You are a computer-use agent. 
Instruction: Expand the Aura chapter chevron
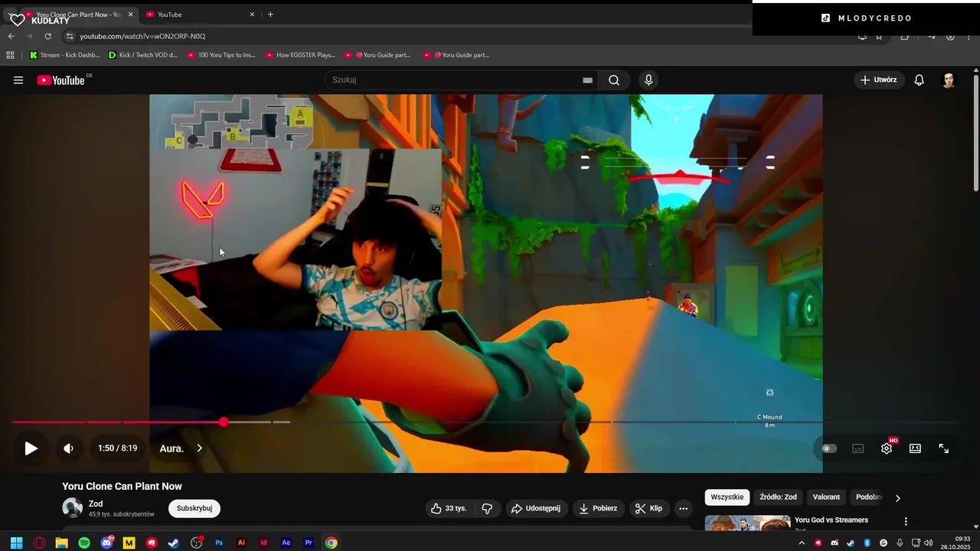pos(199,448)
